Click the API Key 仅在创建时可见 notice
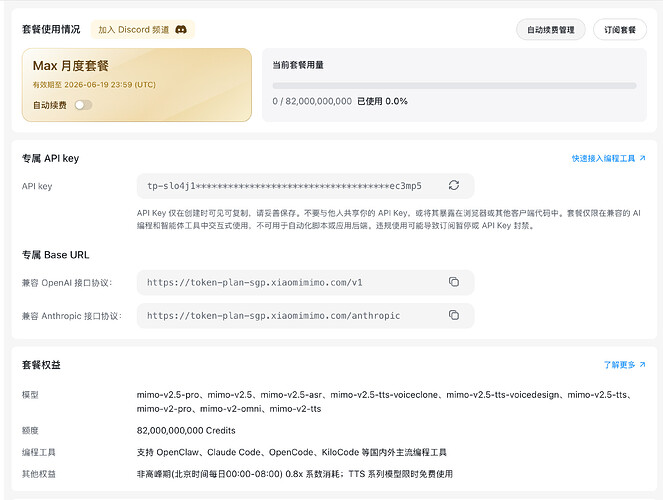The width and height of the screenshot is (663, 500). (x=389, y=219)
